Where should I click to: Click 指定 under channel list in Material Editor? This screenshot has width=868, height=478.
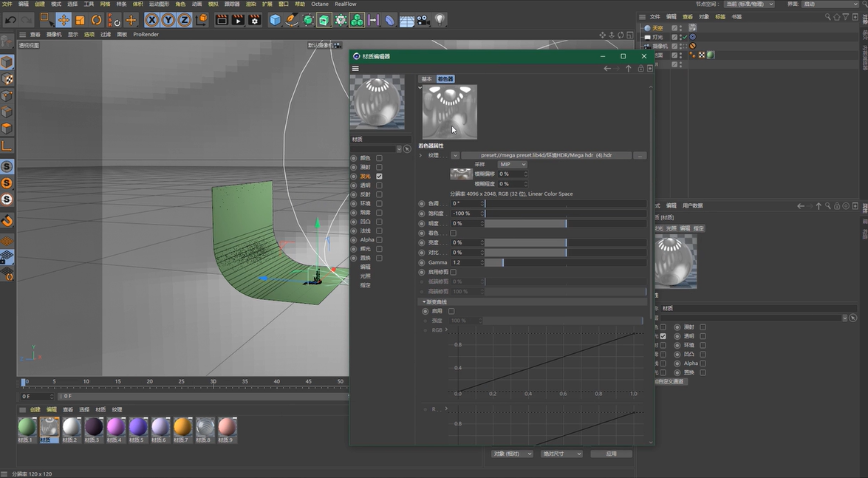tap(366, 285)
